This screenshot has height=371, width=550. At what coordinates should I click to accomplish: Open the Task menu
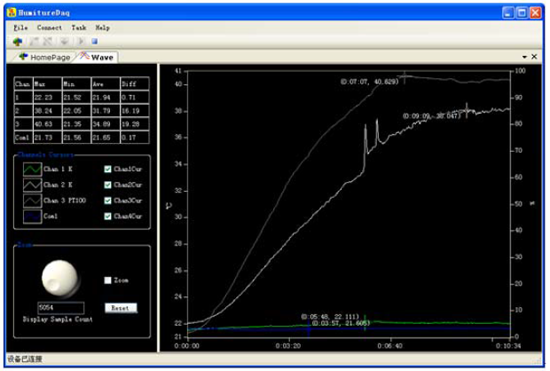point(79,27)
